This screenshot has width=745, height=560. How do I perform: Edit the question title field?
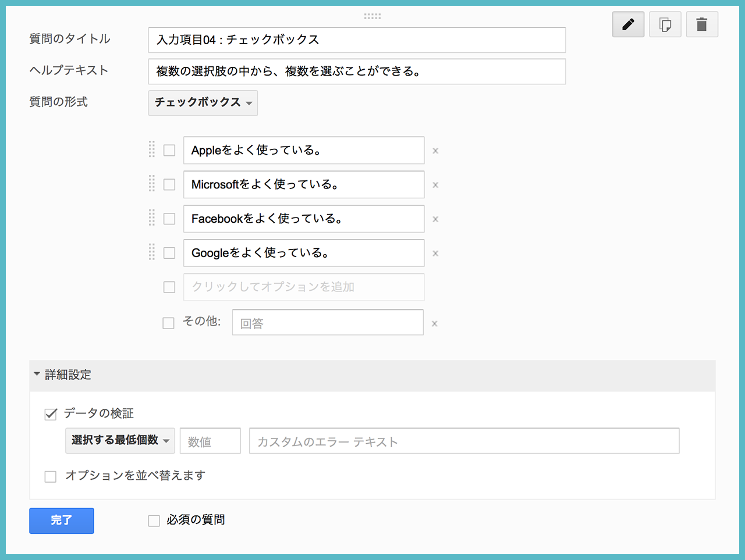(x=357, y=40)
